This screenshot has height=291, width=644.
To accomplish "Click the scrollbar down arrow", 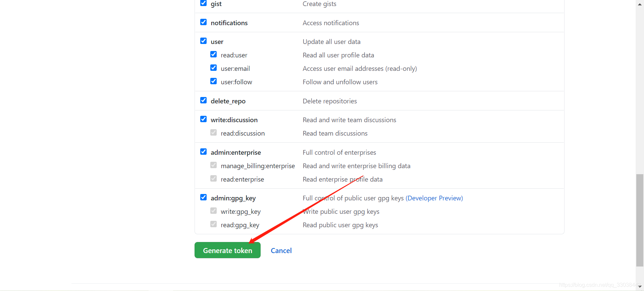I will [640, 287].
